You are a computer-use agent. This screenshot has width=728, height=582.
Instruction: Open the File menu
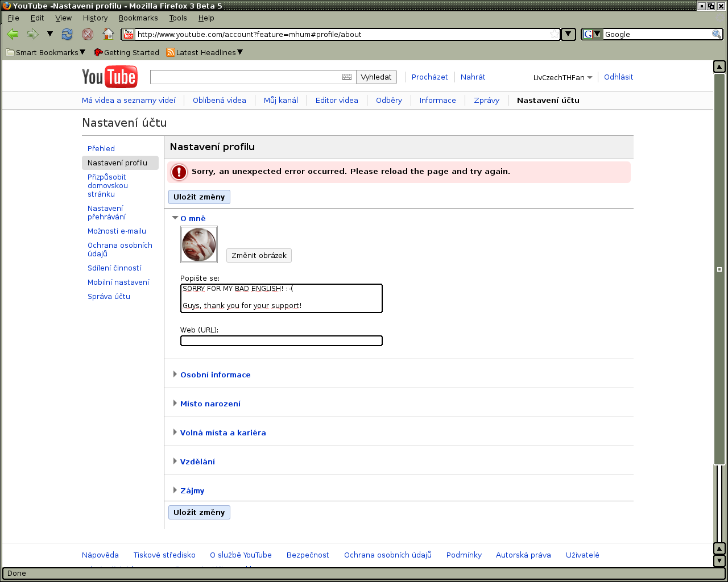point(14,18)
